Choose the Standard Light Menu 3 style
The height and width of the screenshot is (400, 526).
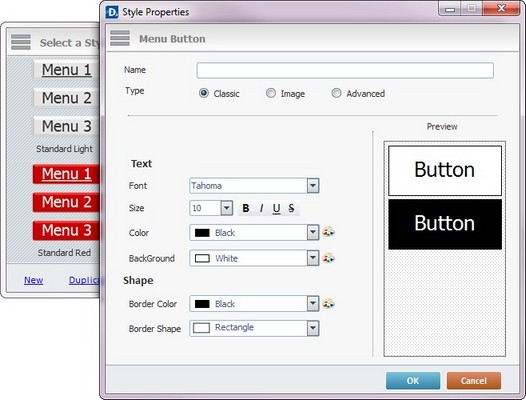coord(66,126)
